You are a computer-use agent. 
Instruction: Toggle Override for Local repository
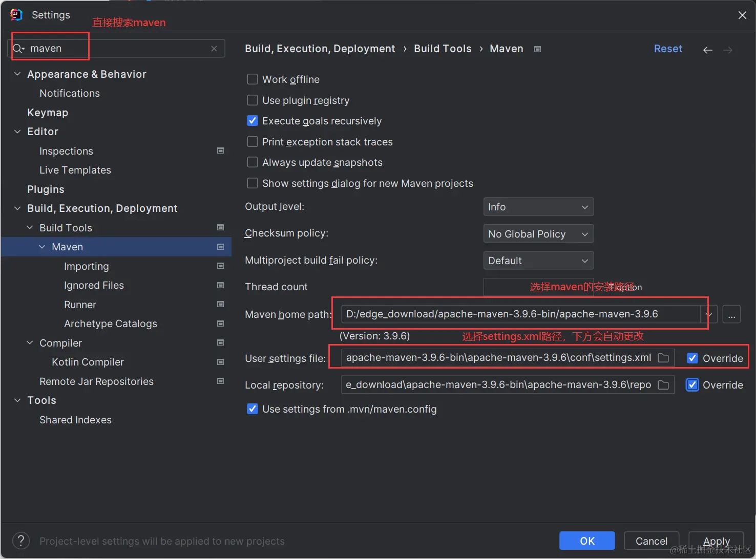pyautogui.click(x=692, y=385)
